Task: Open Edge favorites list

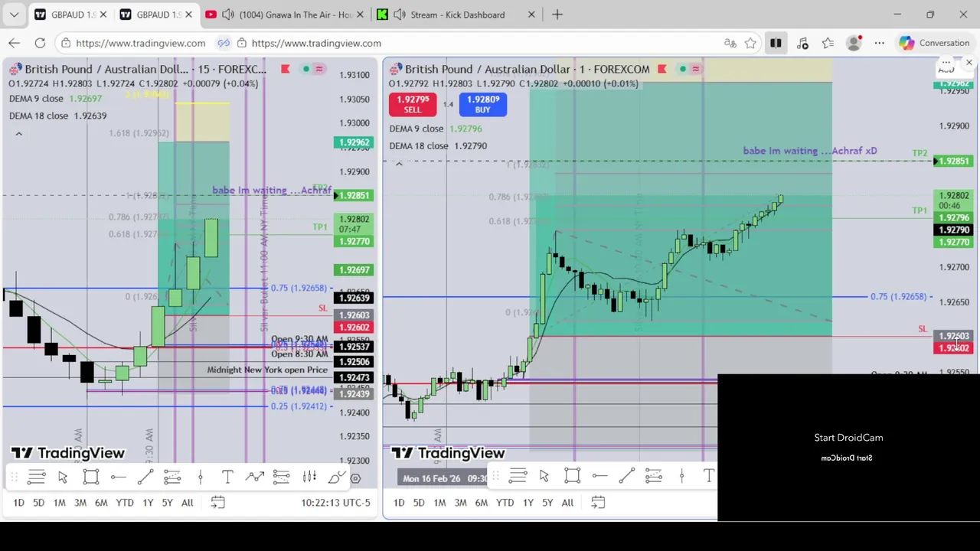Action: [x=828, y=43]
